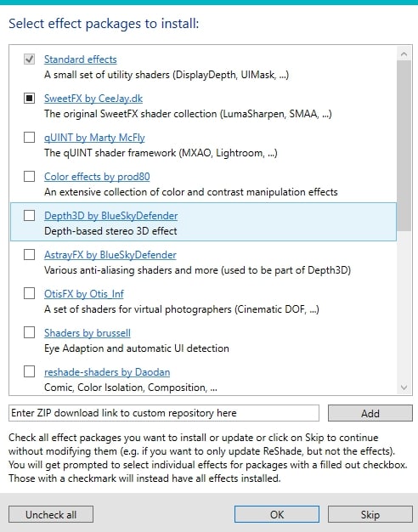Enable Color effects by prod80 checkbox
The width and height of the screenshot is (418, 532).
tap(29, 177)
